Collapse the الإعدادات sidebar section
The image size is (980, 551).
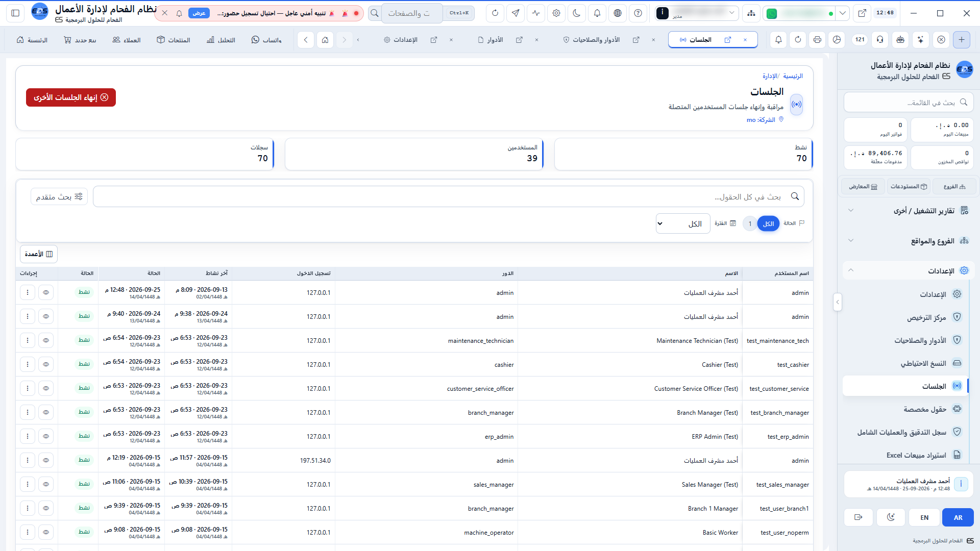coord(909,270)
